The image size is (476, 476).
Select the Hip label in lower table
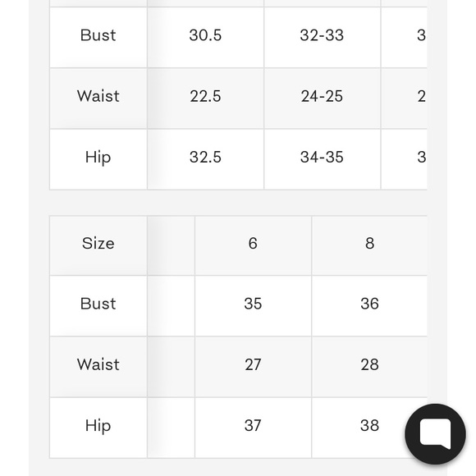[98, 428]
